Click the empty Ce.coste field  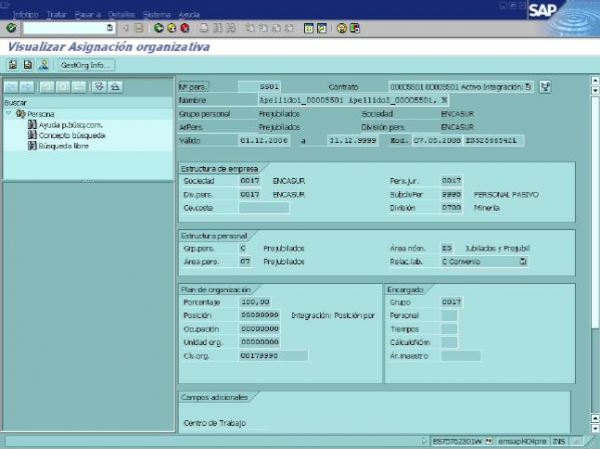click(x=264, y=208)
